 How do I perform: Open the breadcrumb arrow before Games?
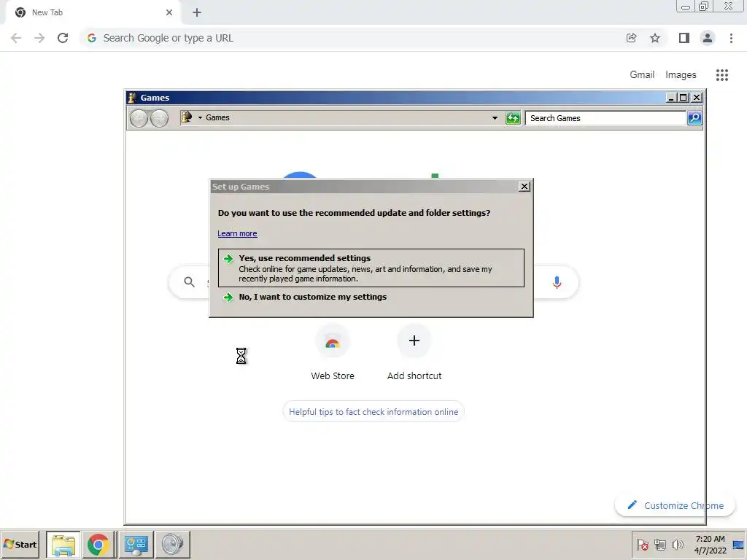coord(200,117)
